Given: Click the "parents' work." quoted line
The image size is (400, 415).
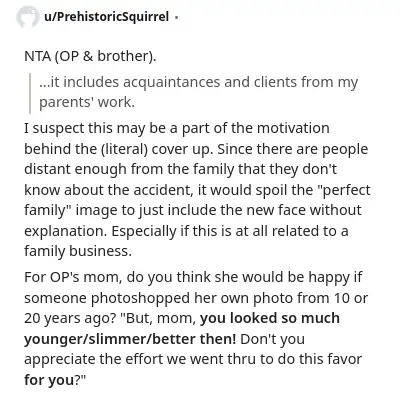Looking at the screenshot, I should click(87, 102).
